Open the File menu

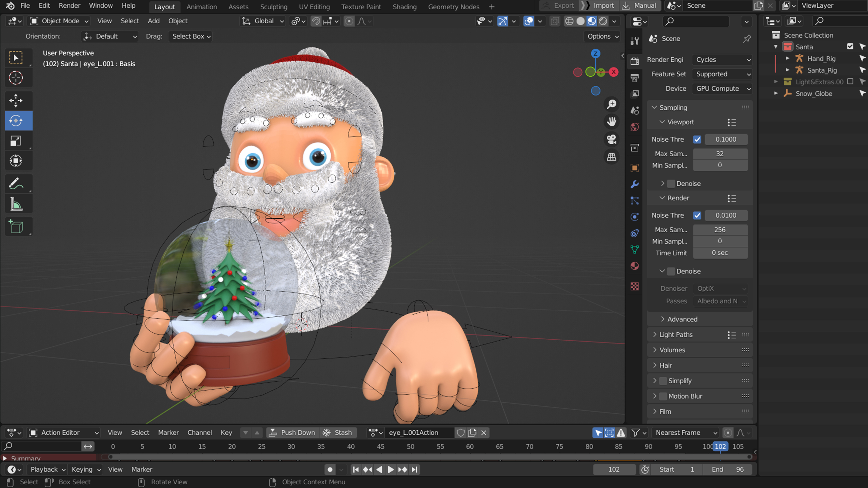coord(25,6)
